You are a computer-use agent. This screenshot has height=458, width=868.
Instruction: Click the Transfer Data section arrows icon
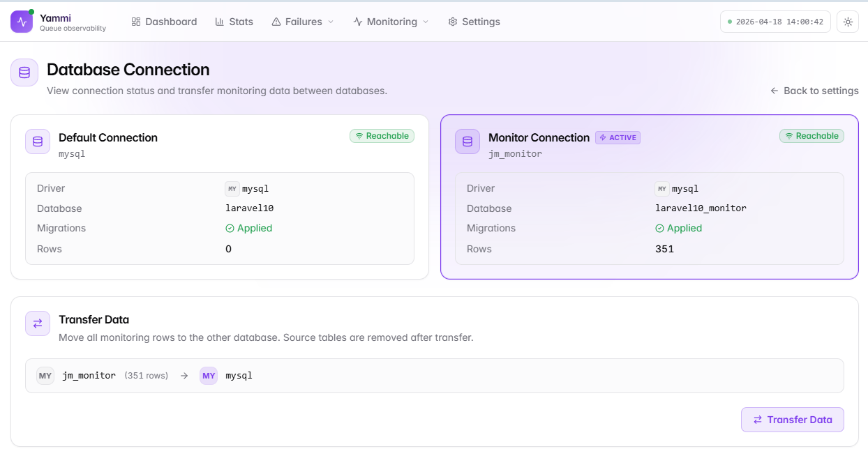pos(38,323)
